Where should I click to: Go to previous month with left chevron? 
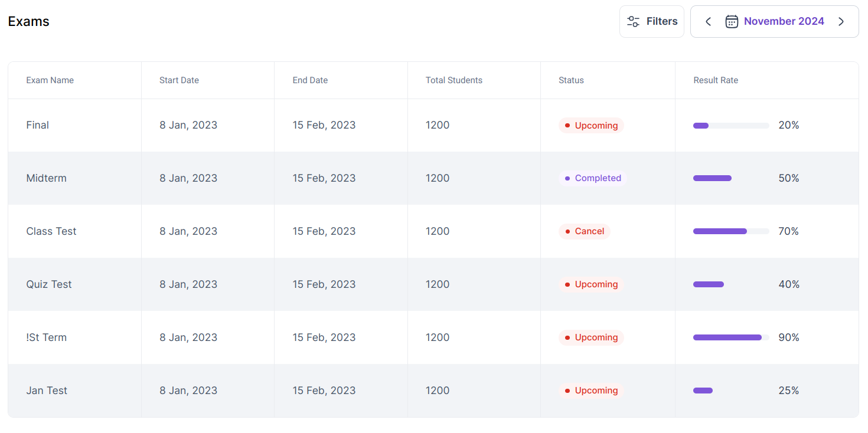709,22
